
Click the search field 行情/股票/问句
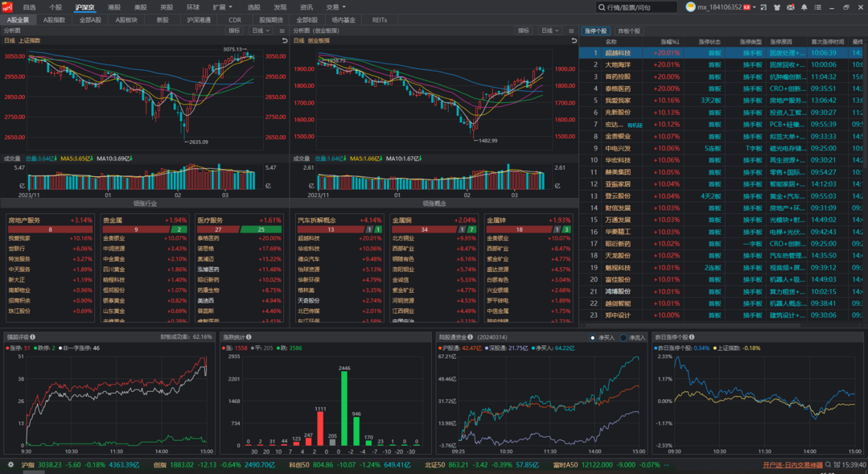pos(636,7)
